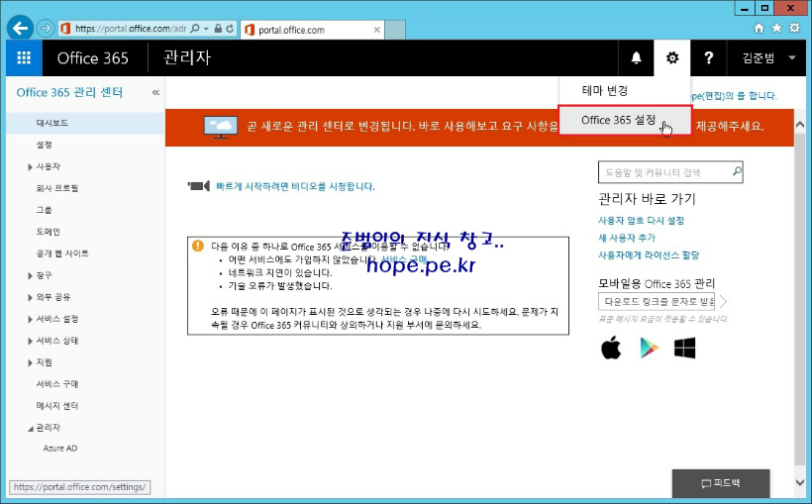Expand the 지원 tree node
The width and height of the screenshot is (812, 504).
click(30, 362)
